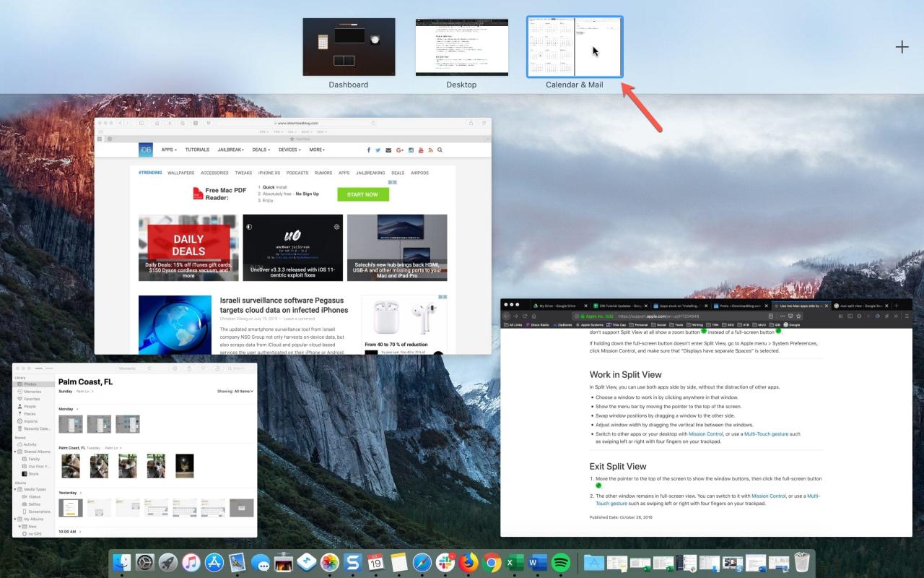Screen dimensions: 924x578
Task: Switch to the Desktop space thumbnail
Action: tap(461, 46)
